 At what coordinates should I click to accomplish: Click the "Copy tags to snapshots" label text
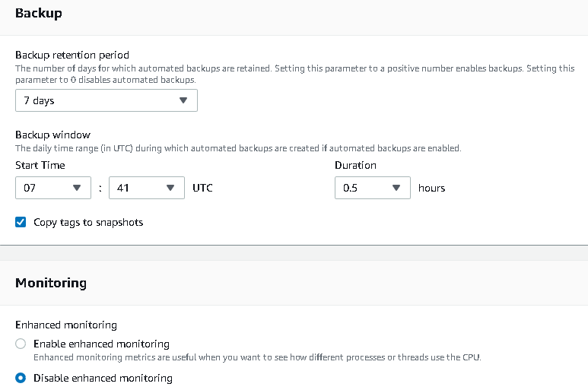[88, 223]
